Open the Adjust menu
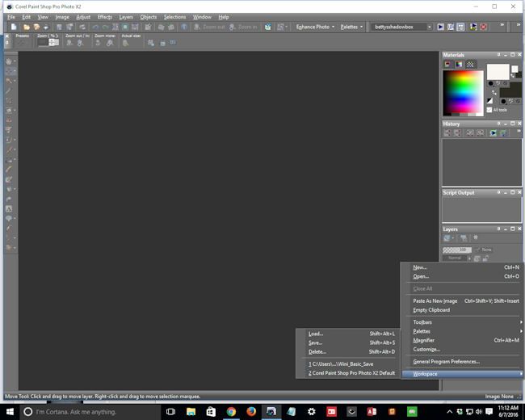This screenshot has width=525, height=420. pos(83,17)
